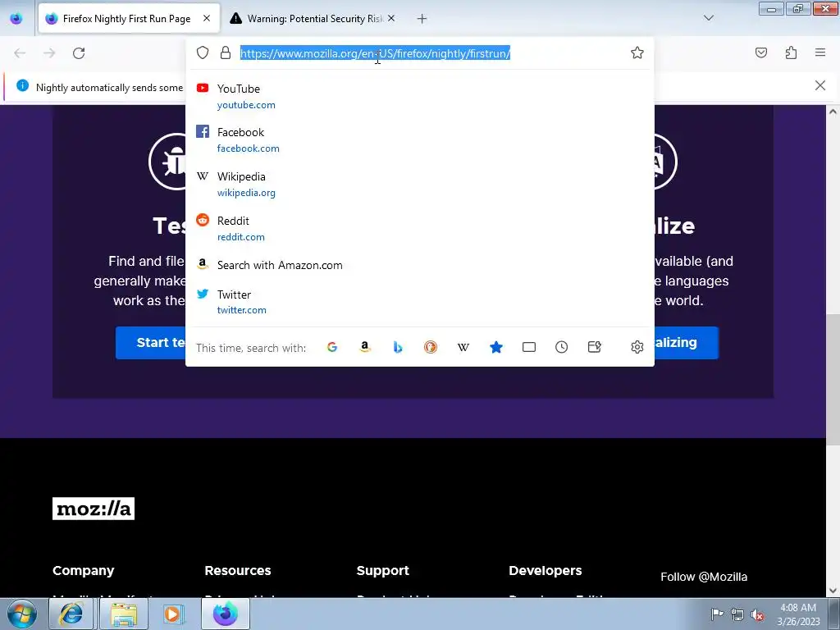840x630 pixels.
Task: Click the Company footer heading
Action: pyautogui.click(x=83, y=571)
